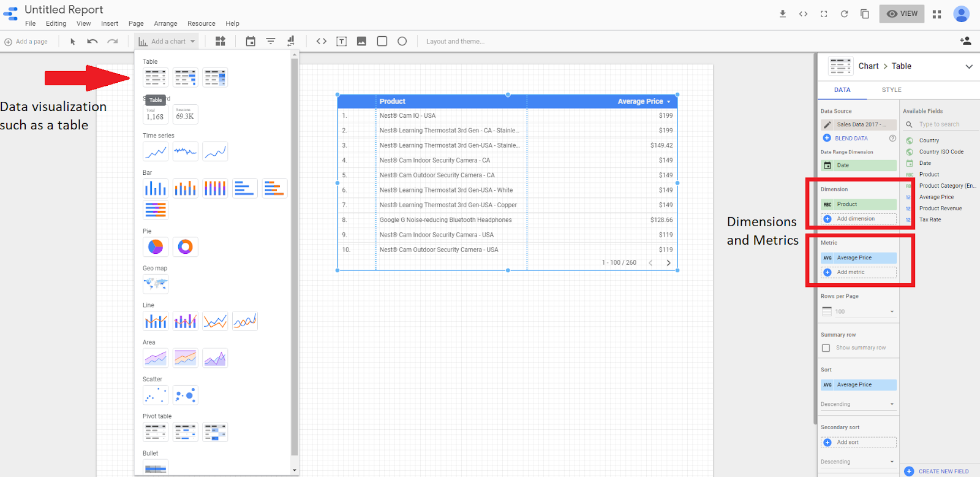Viewport: 980px width, 477px height.
Task: Pick the table with heatmap chart
Action: 215,77
